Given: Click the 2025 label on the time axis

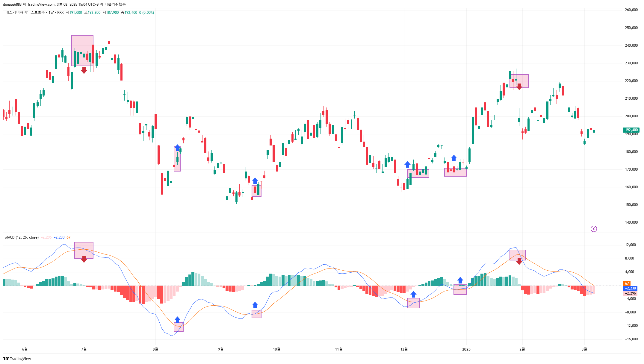Looking at the screenshot, I should coord(466,349).
